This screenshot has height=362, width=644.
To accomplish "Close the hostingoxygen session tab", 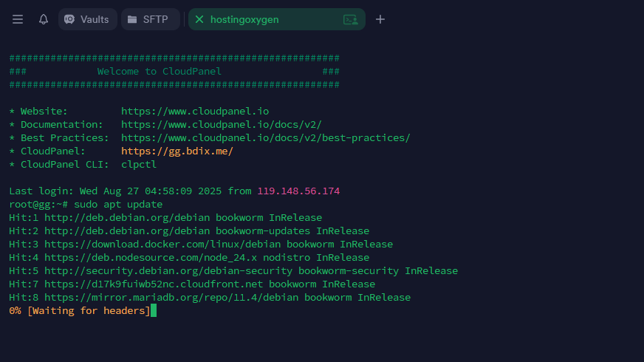I will coord(199,19).
